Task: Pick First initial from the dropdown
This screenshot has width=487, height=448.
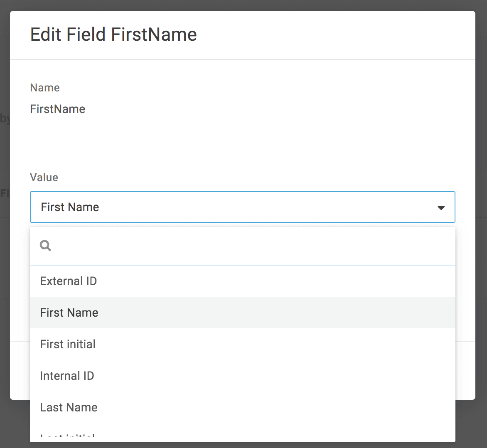Action: (68, 345)
